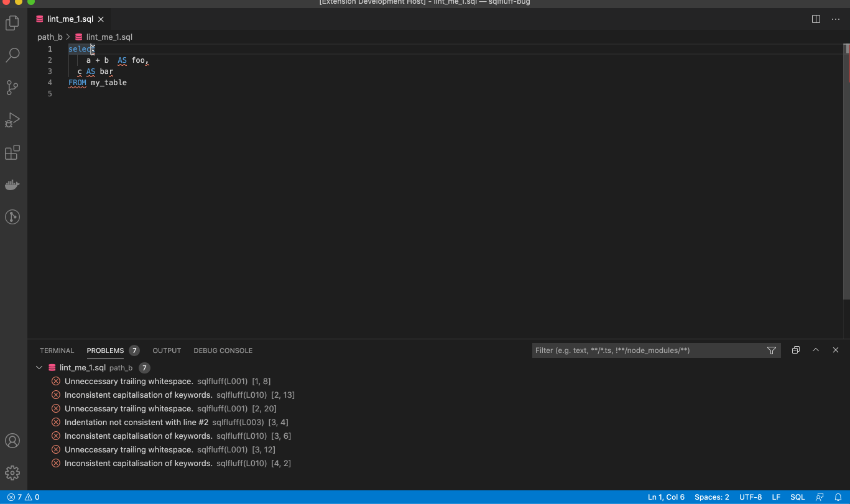Close the bottom panel
This screenshot has height=504, width=850.
[x=836, y=350]
